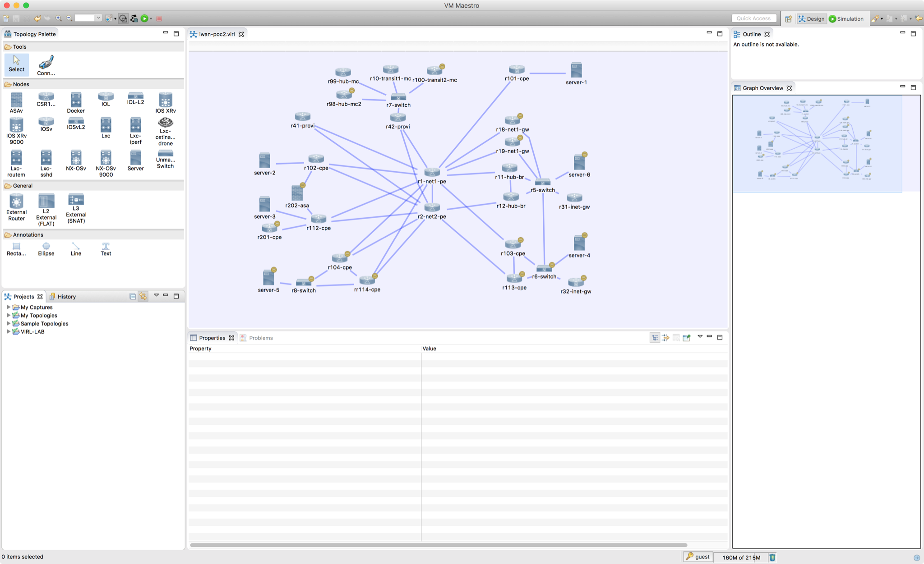
Task: Click the guest user status button
Action: (x=698, y=557)
